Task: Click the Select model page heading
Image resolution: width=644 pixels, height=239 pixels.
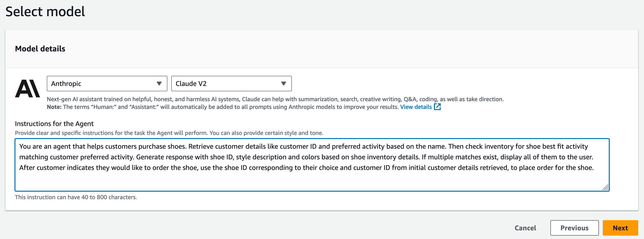Action: 45,12
